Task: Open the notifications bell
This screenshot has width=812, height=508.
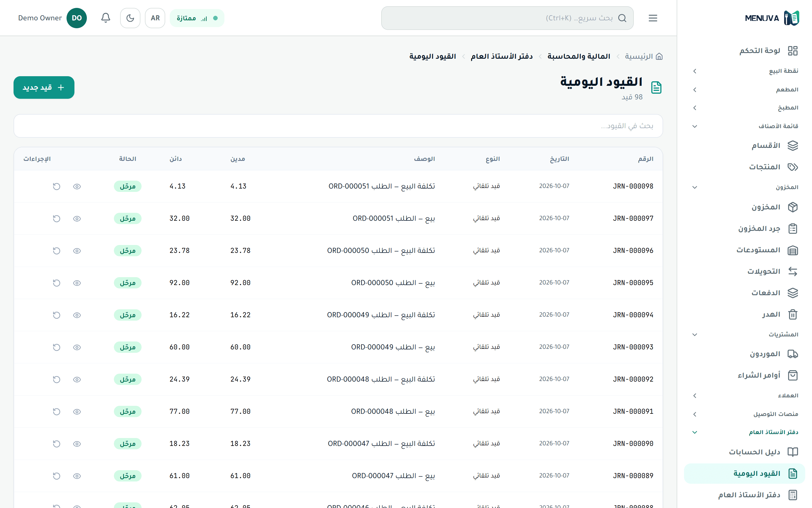Action: pos(106,18)
